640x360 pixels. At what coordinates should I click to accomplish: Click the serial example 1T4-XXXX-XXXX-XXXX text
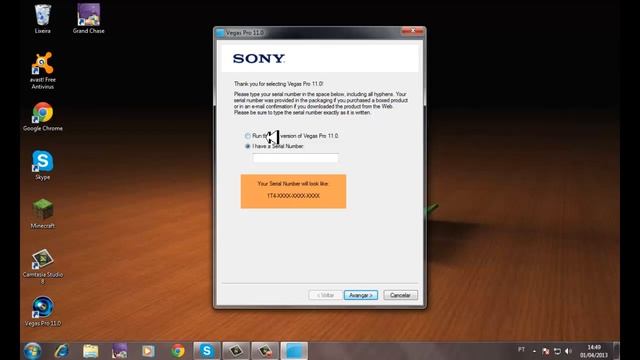[x=293, y=196]
